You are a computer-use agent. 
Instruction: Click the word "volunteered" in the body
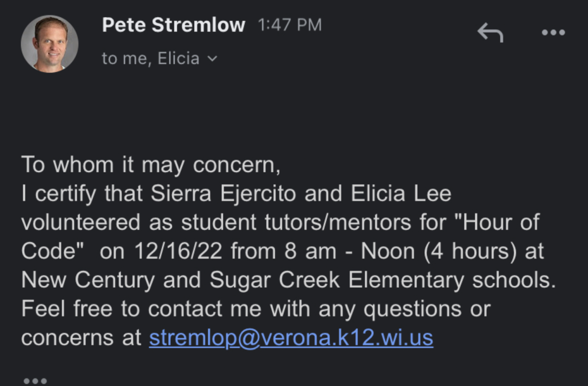80,222
